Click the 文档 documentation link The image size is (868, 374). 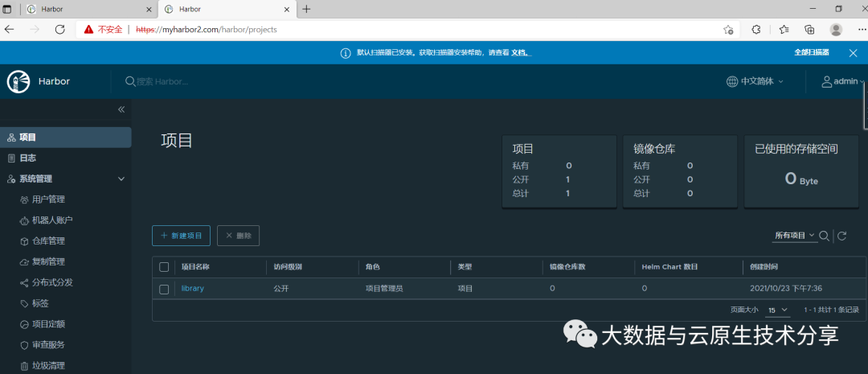521,52
